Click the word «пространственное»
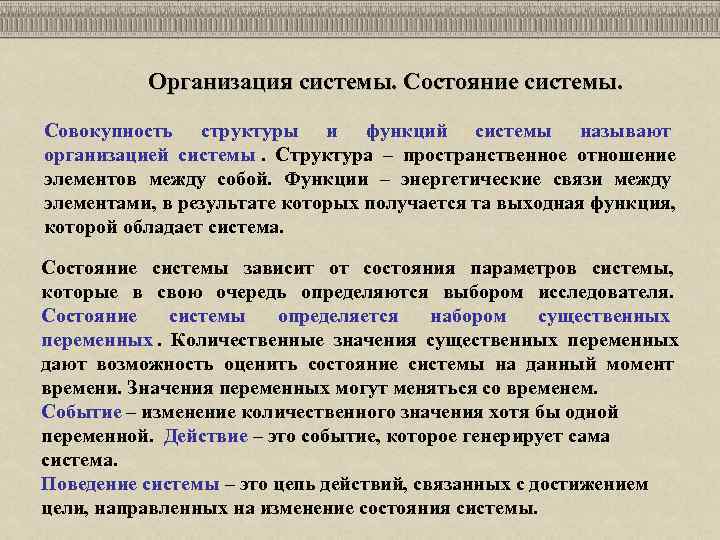 point(485,156)
